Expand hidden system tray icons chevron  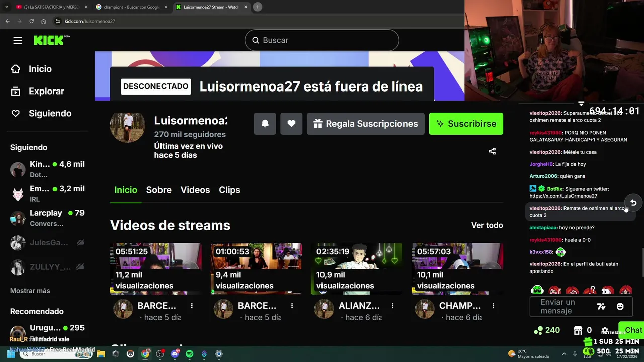[x=564, y=354]
